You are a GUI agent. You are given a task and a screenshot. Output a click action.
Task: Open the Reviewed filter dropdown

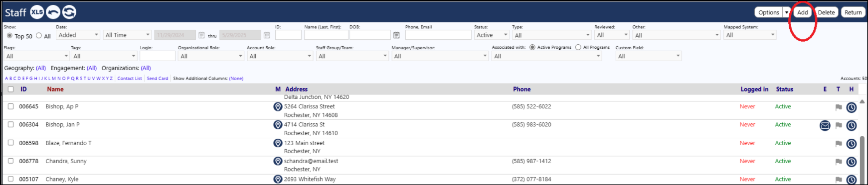click(612, 35)
